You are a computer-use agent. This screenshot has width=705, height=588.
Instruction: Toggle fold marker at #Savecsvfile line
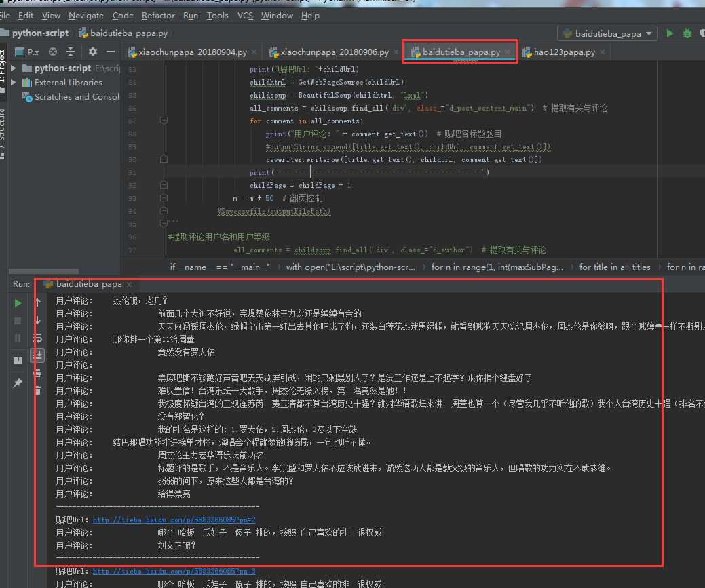click(x=164, y=211)
